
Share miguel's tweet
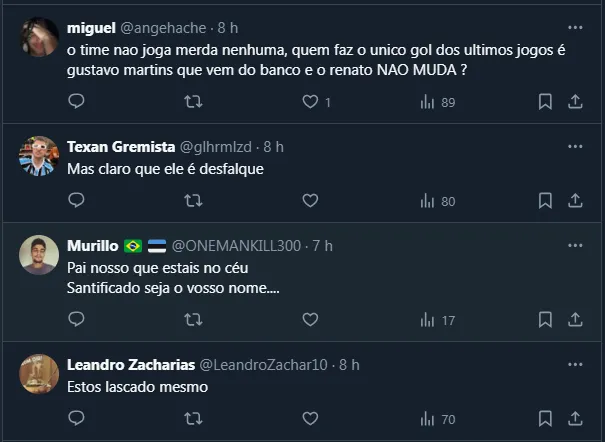[x=575, y=101]
